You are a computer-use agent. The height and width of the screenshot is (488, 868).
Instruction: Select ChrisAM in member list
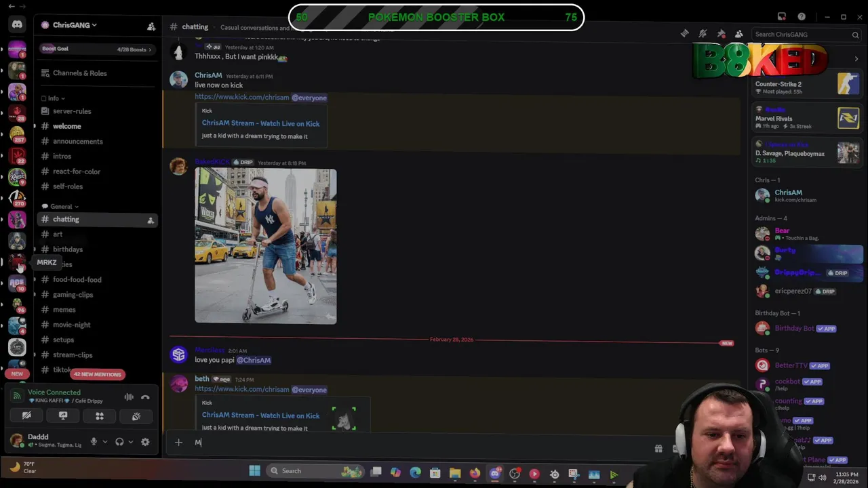click(x=807, y=195)
